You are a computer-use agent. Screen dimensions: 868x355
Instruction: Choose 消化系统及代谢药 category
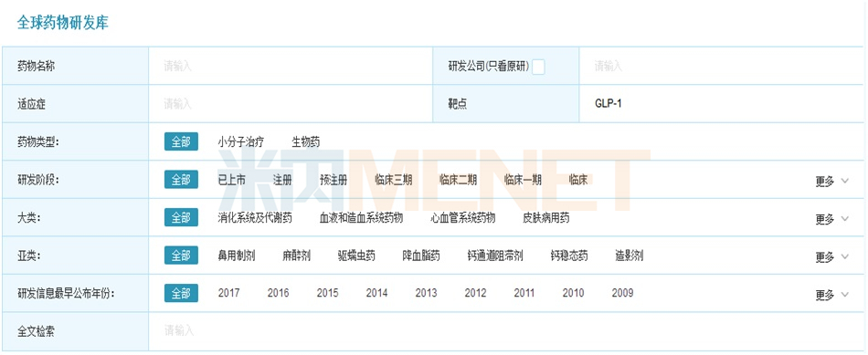pyautogui.click(x=255, y=218)
